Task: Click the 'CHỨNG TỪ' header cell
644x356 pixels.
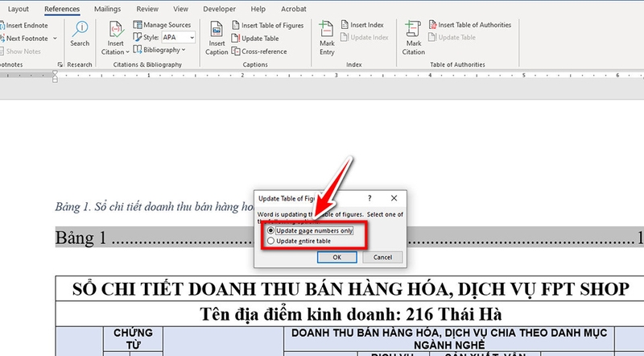Action: [133, 339]
